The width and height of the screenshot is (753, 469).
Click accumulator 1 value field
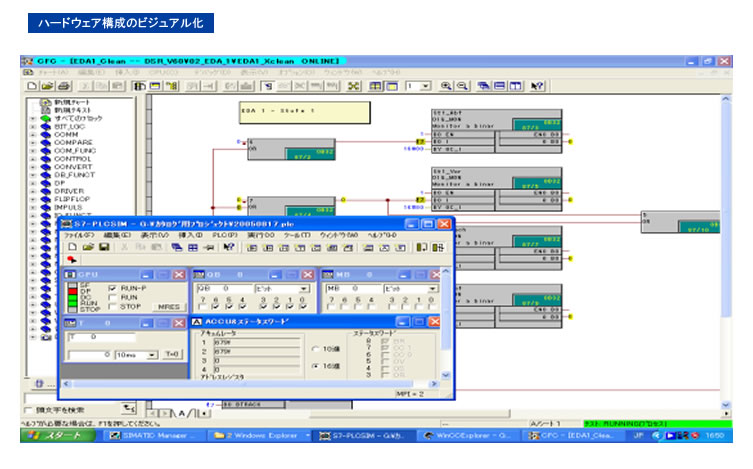(x=257, y=343)
